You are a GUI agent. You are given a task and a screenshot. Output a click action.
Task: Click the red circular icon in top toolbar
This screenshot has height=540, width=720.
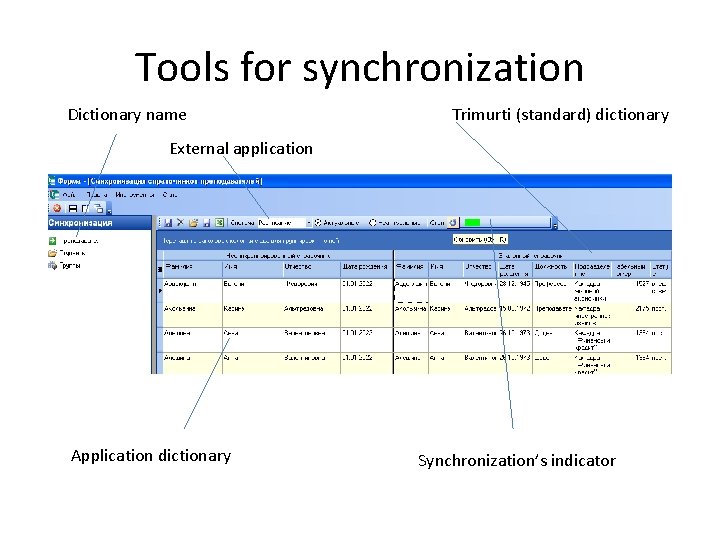(x=57, y=208)
